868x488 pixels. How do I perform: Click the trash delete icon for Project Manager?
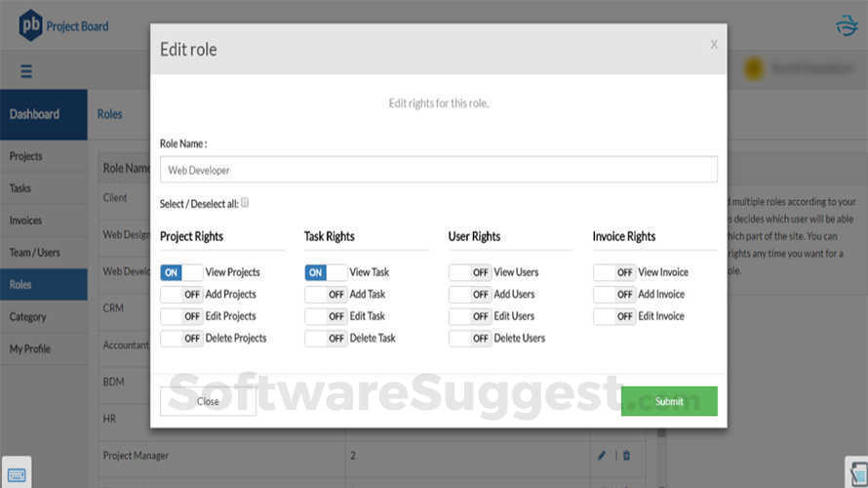pyautogui.click(x=626, y=455)
